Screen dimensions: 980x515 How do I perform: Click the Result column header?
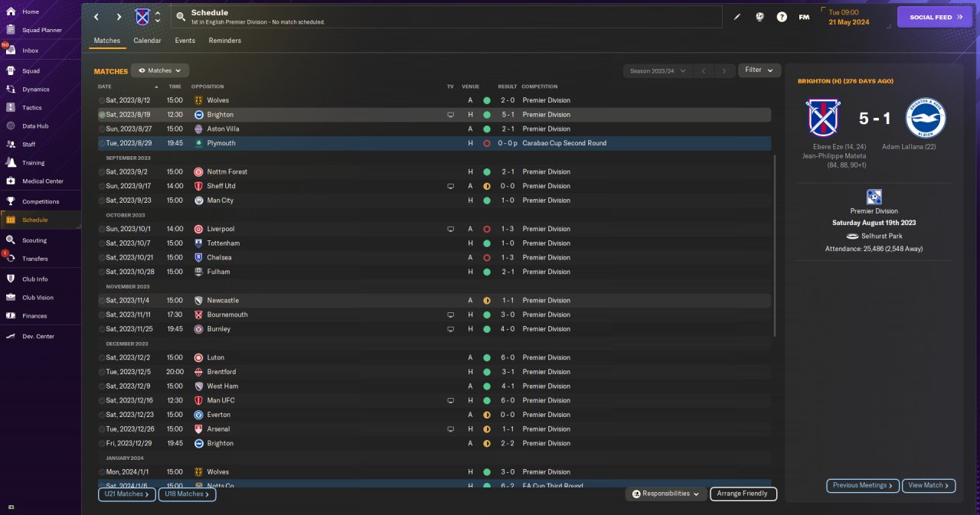coord(507,86)
